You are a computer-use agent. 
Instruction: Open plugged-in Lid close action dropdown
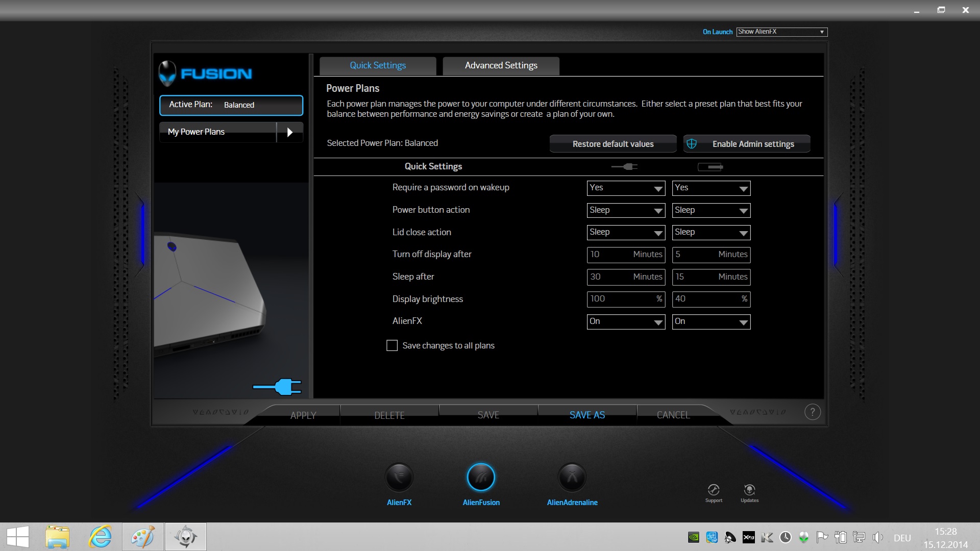(x=626, y=232)
